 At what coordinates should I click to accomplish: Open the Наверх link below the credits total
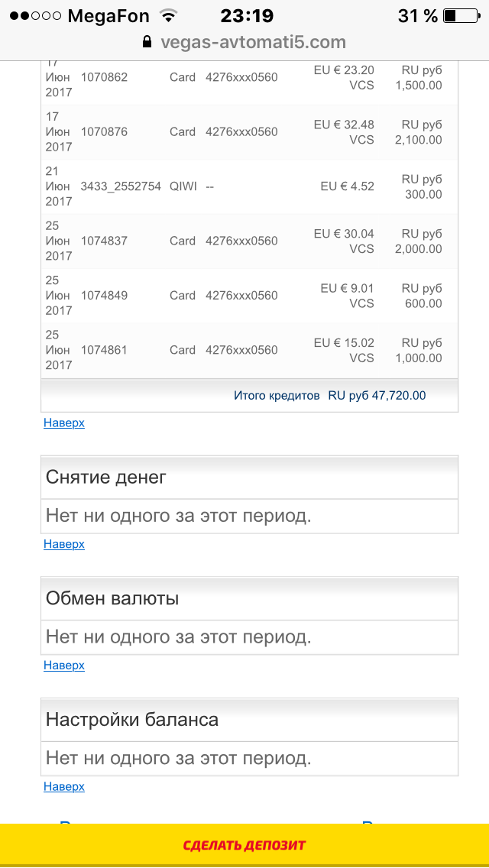[63, 423]
